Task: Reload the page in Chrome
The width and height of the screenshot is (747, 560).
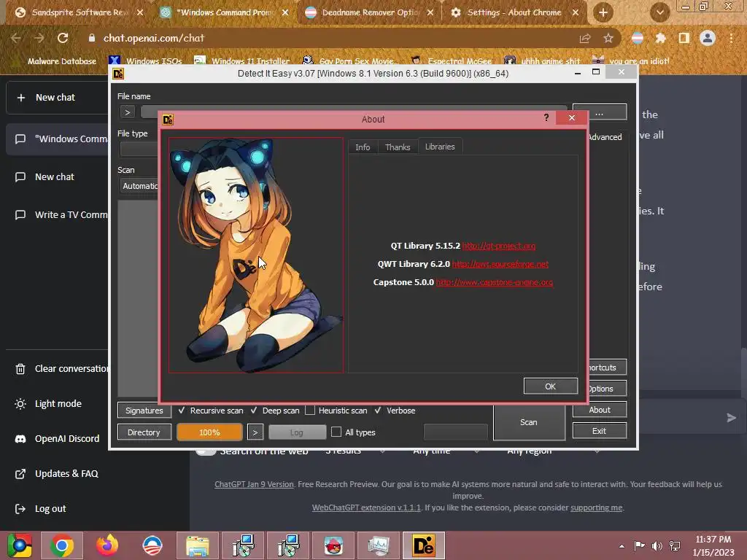Action: pyautogui.click(x=63, y=38)
